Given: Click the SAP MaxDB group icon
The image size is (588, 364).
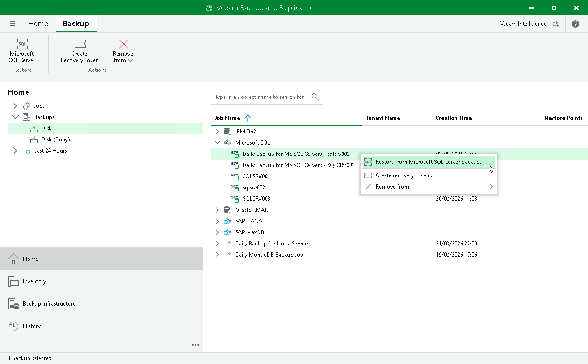Looking at the screenshot, I should 228,232.
